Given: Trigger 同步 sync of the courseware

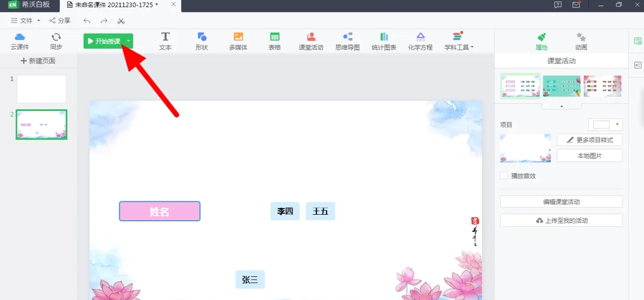Looking at the screenshot, I should [x=56, y=41].
